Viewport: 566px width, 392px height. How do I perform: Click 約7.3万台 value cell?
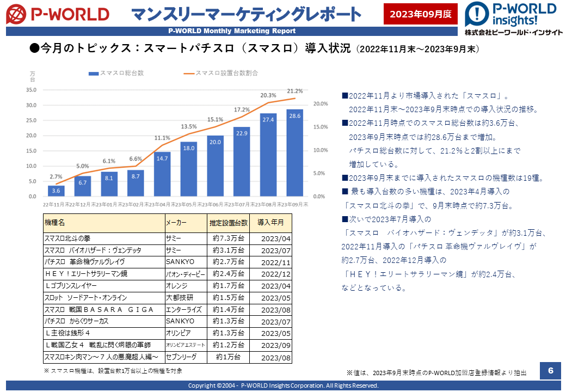[x=228, y=238]
